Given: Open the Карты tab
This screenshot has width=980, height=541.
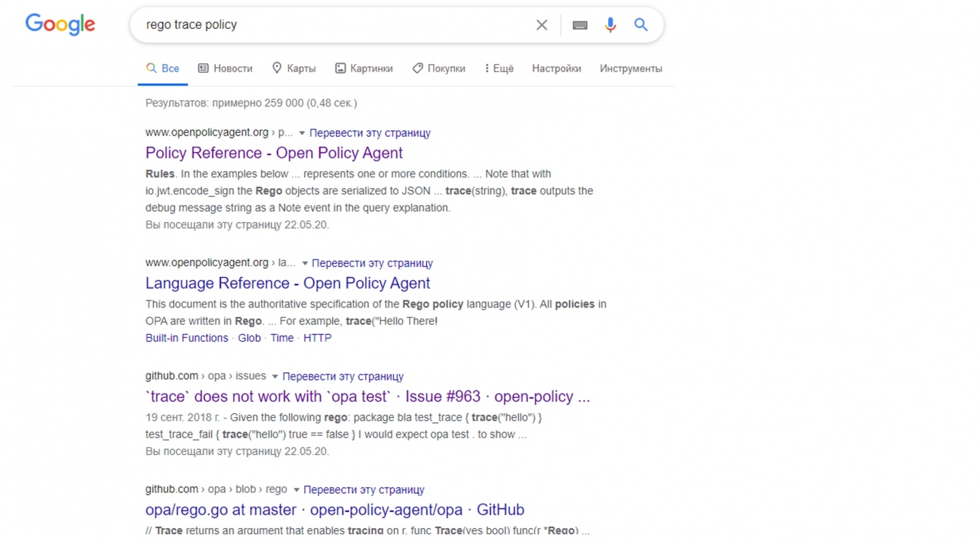Looking at the screenshot, I should (294, 69).
